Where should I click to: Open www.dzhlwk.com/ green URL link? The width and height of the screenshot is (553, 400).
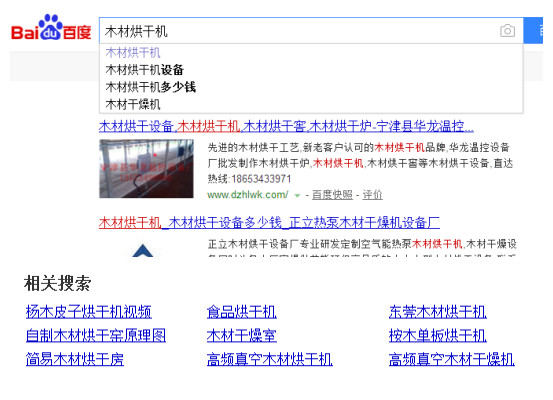248,195
